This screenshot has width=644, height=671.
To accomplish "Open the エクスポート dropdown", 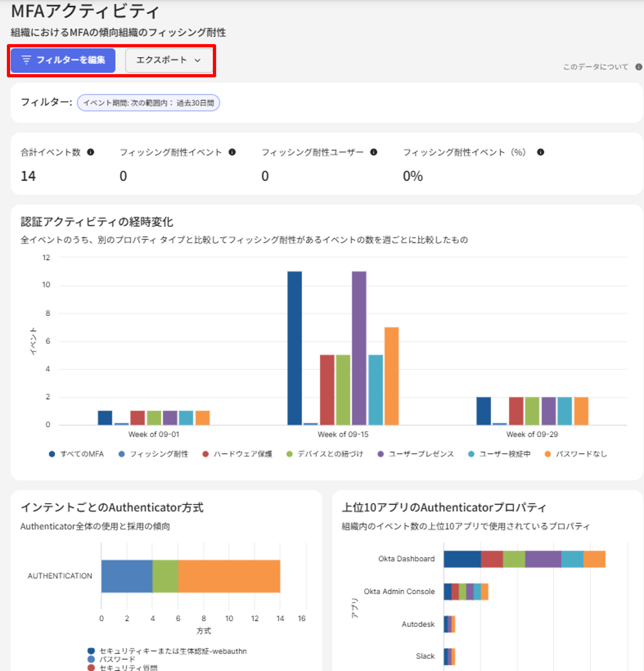I will click(169, 60).
